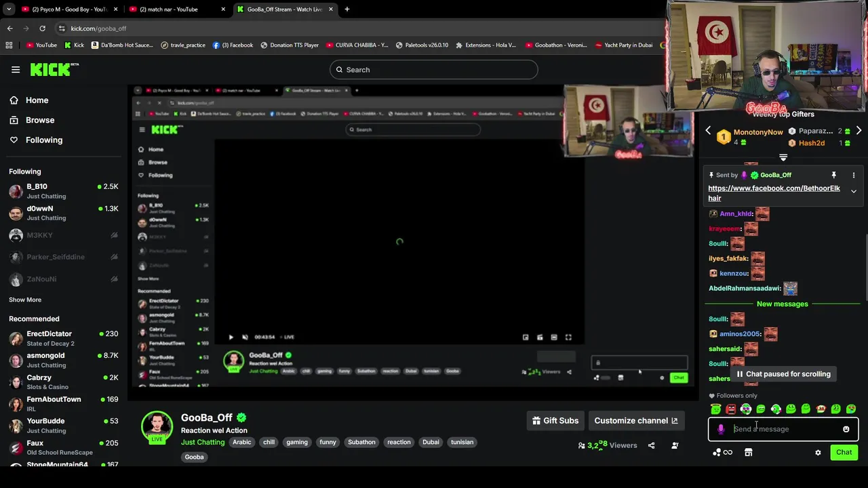Click the browser reload button
This screenshot has width=868, height=488.
42,28
